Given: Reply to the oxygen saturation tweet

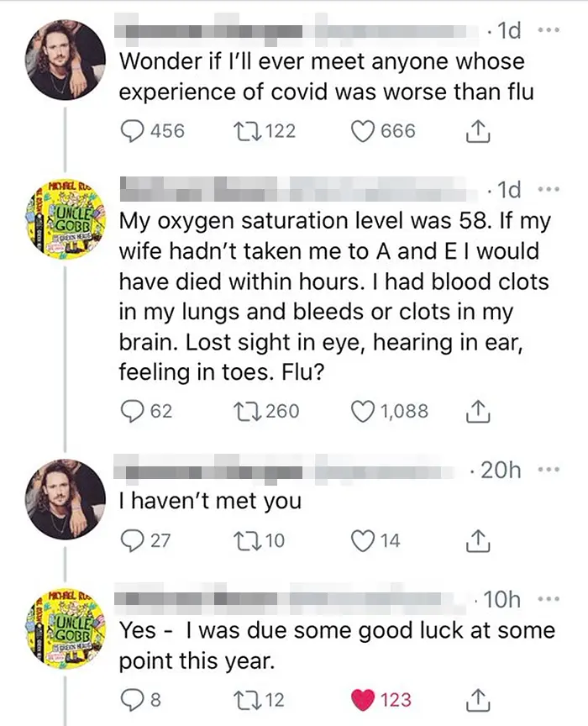Looking at the screenshot, I should click(x=134, y=411).
